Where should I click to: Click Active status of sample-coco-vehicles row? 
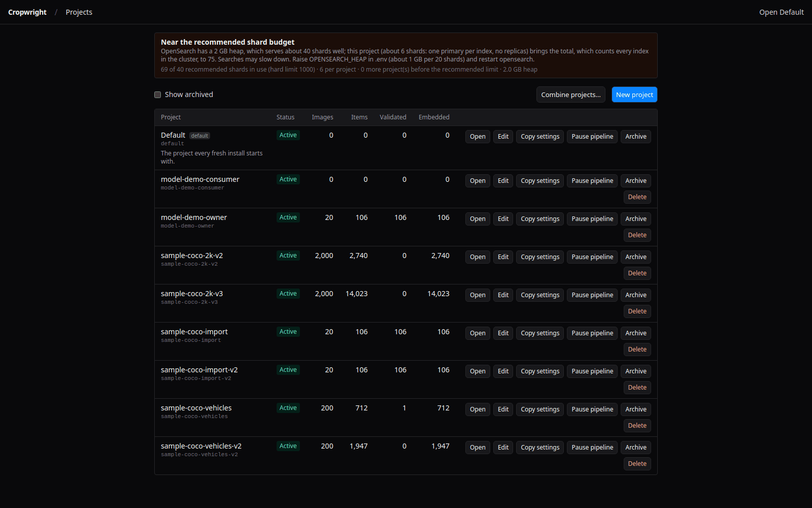click(x=288, y=408)
